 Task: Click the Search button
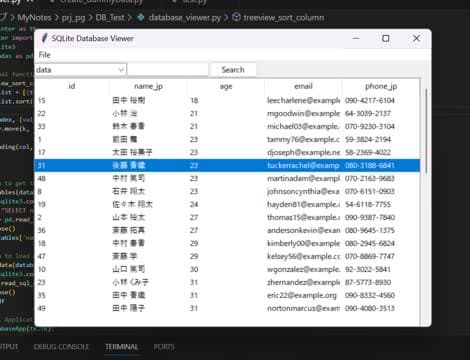tap(233, 70)
